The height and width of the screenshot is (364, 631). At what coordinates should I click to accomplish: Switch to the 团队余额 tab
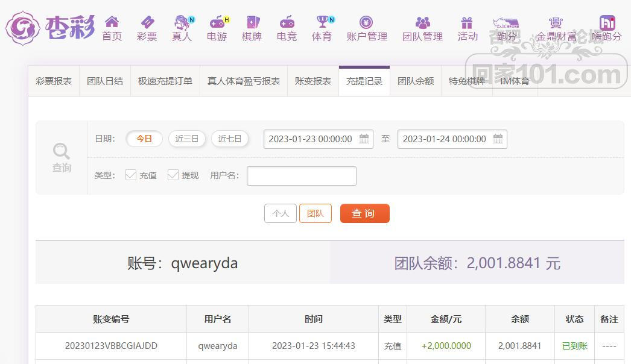(416, 81)
